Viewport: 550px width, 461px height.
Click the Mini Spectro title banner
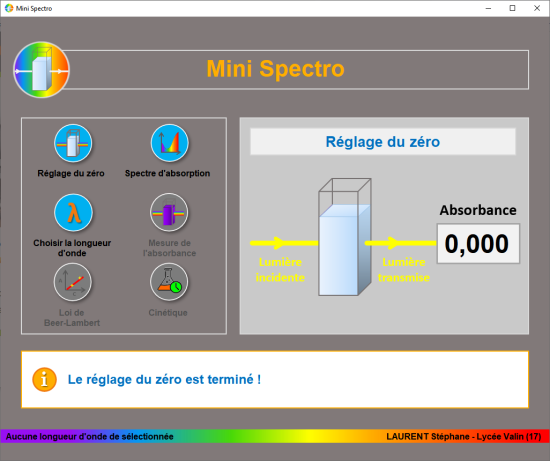[x=295, y=69]
